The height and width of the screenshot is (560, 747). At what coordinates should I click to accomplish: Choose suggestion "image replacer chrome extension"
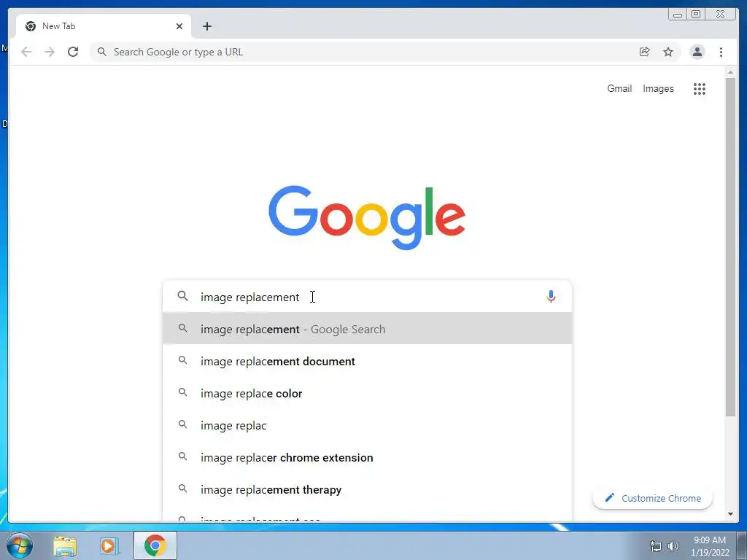point(367,458)
